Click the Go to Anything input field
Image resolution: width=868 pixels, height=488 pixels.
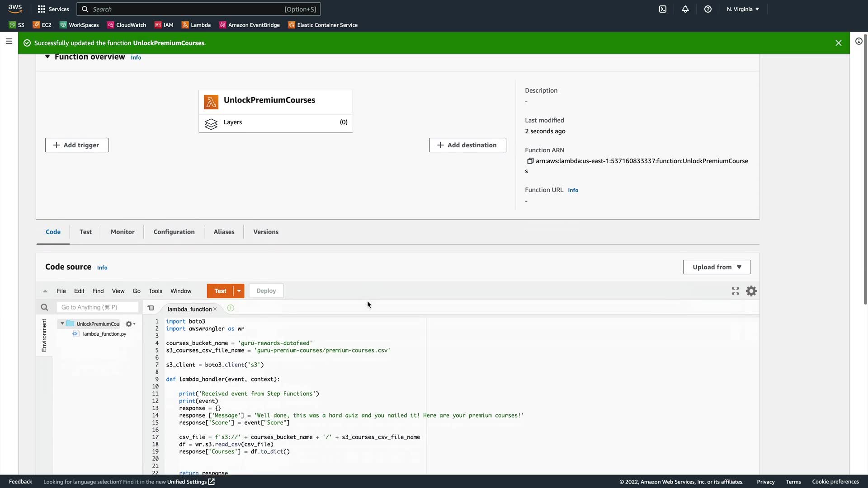pyautogui.click(x=97, y=307)
